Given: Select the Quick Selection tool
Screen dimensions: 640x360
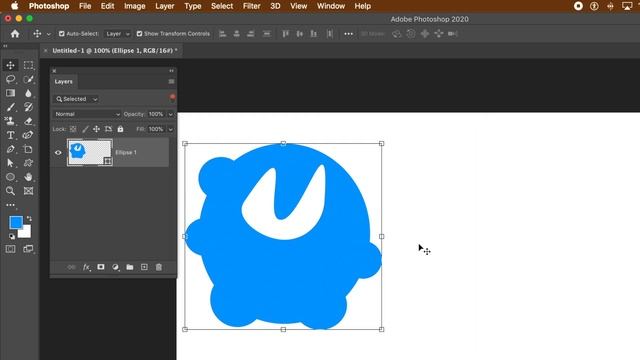Looking at the screenshot, I should click(28, 79).
